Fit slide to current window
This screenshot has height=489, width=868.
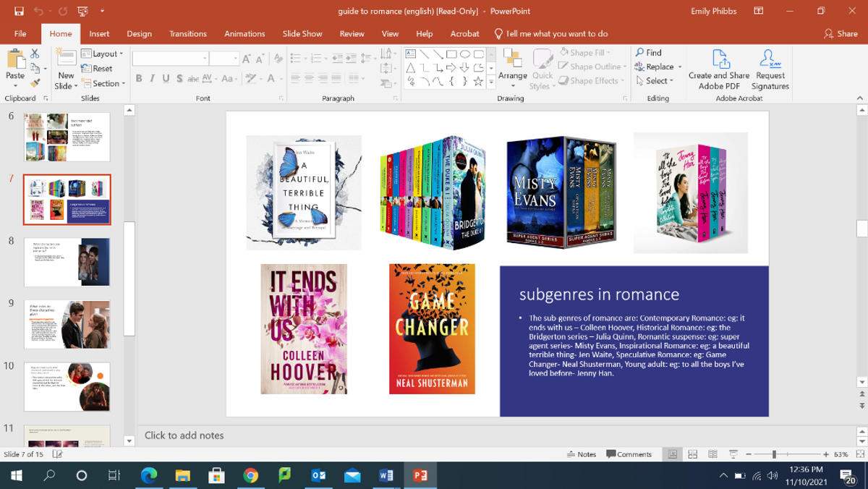click(860, 454)
